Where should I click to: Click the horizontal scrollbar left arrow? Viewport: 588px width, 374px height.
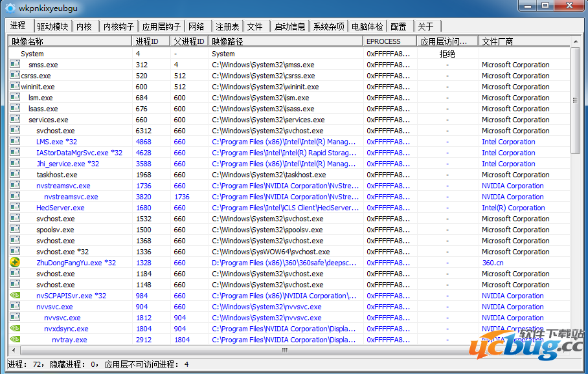[14, 350]
